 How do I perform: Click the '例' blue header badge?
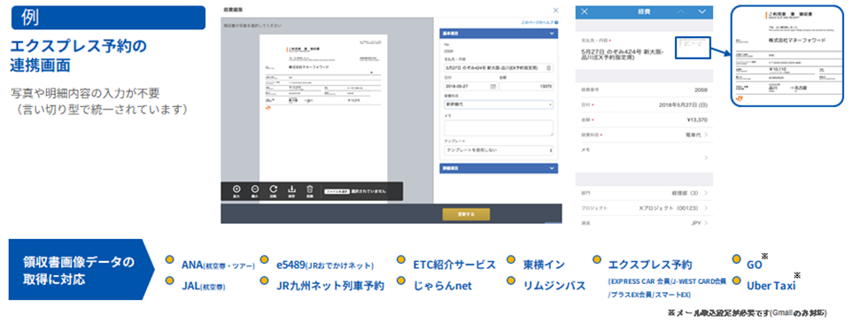[x=108, y=18]
